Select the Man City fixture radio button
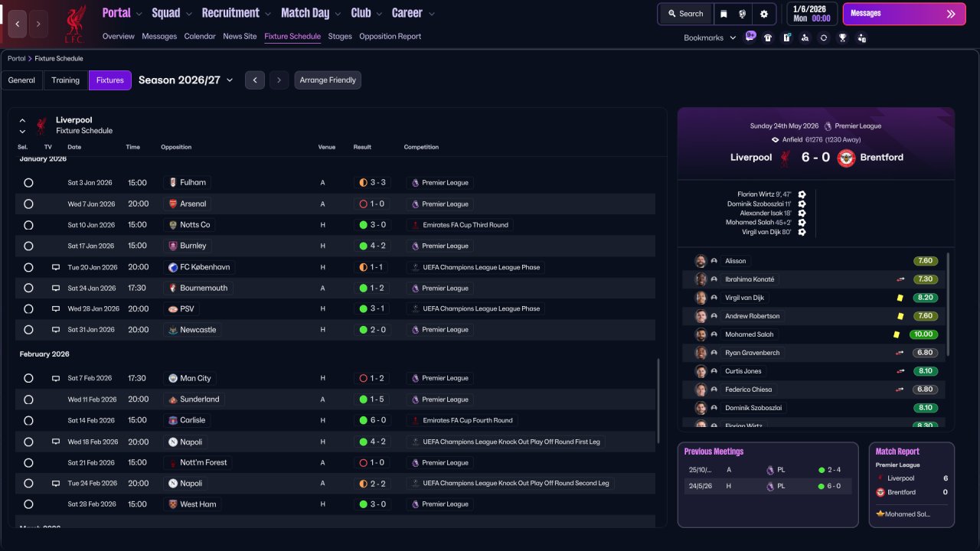Image resolution: width=980 pixels, height=551 pixels. coord(28,378)
